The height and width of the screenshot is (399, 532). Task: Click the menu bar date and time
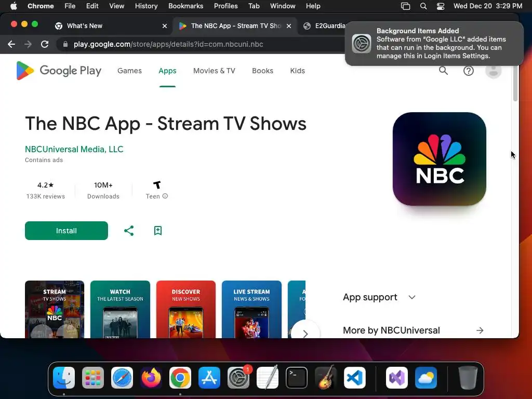click(x=487, y=6)
